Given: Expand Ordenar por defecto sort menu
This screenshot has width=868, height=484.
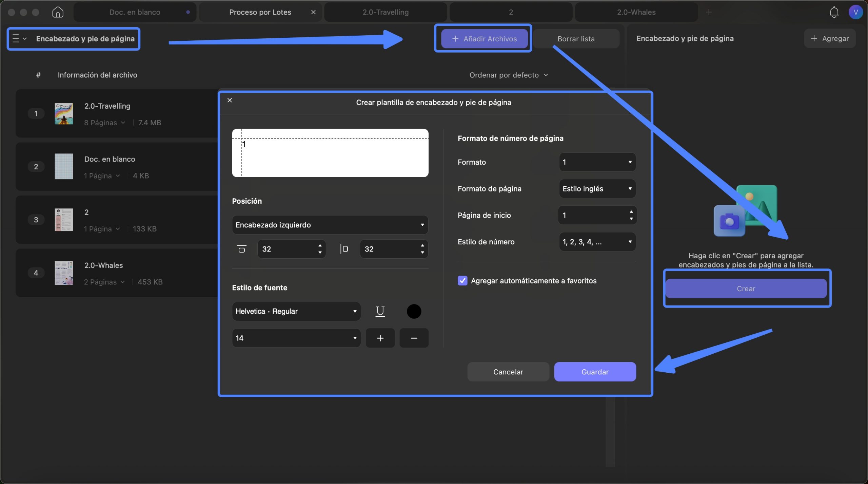Looking at the screenshot, I should pyautogui.click(x=509, y=75).
